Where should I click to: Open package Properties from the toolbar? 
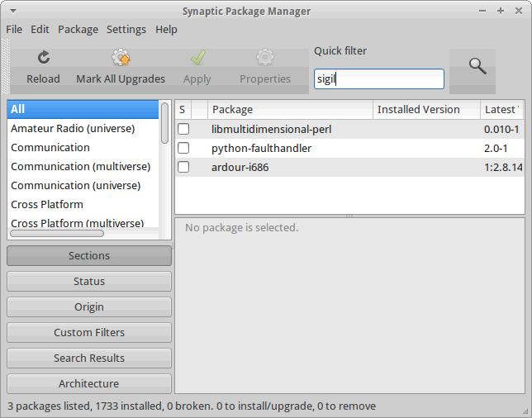[x=265, y=58]
